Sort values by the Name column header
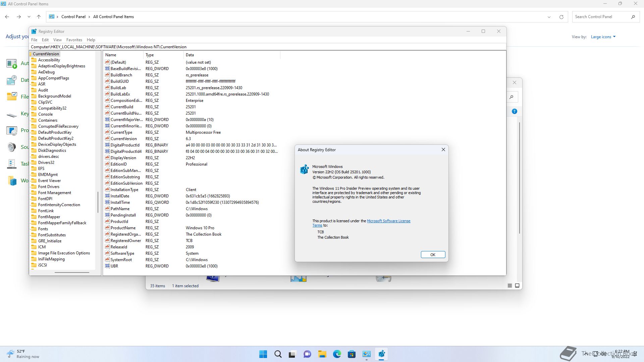Viewport: 644px width, 362px height. tap(123, 55)
